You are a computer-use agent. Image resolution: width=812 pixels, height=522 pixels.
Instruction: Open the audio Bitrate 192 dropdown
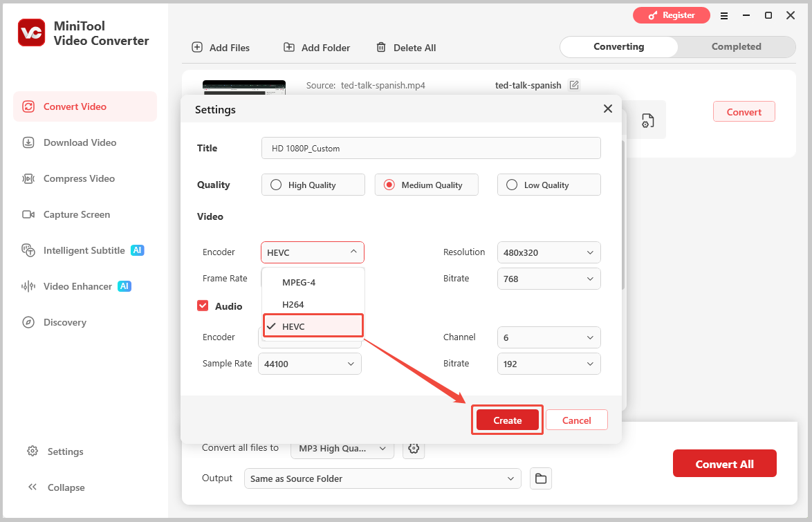549,364
